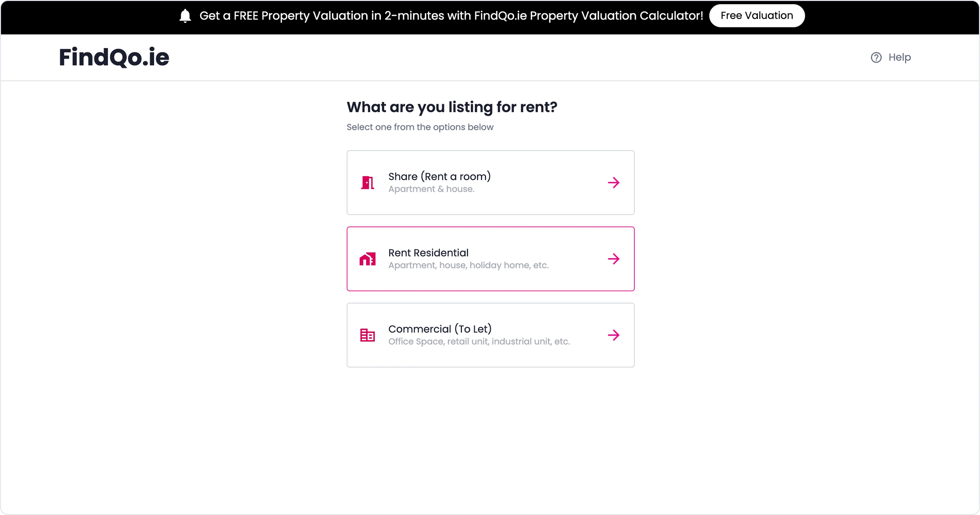Click the announcement banner text
980x515 pixels.
[x=451, y=16]
